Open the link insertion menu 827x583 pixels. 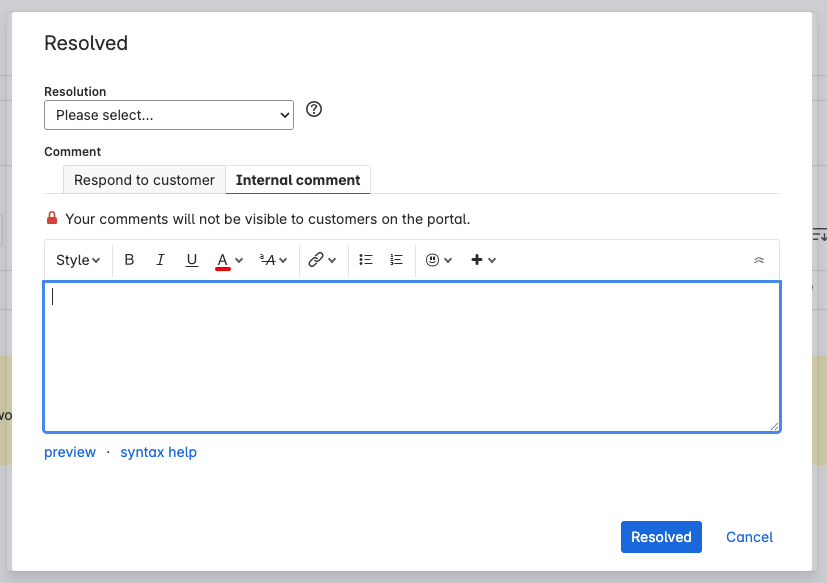[x=321, y=260]
